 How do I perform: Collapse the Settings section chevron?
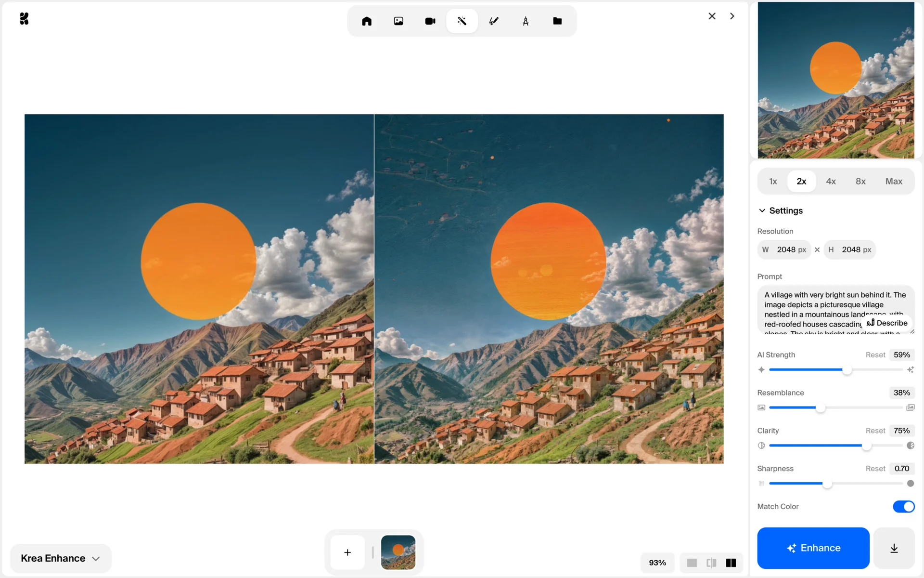pos(762,210)
